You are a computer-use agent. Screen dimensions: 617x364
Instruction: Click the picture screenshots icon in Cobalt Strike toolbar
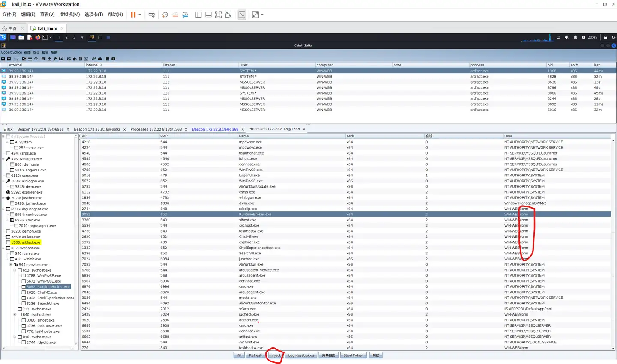[x=61, y=59]
